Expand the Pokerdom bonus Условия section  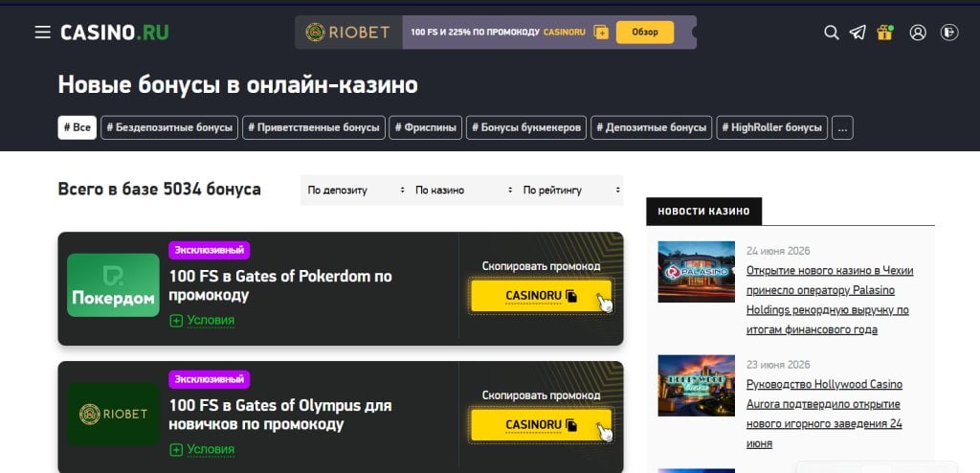[202, 321]
